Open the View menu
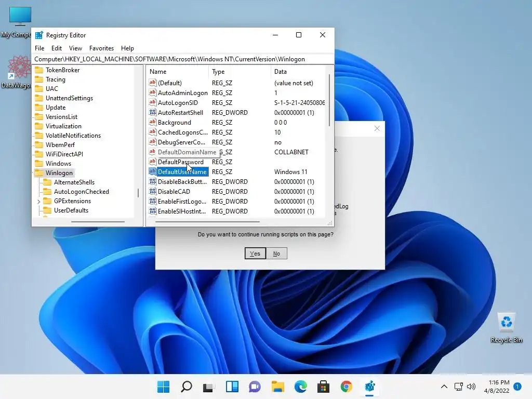The image size is (532, 399). click(75, 48)
